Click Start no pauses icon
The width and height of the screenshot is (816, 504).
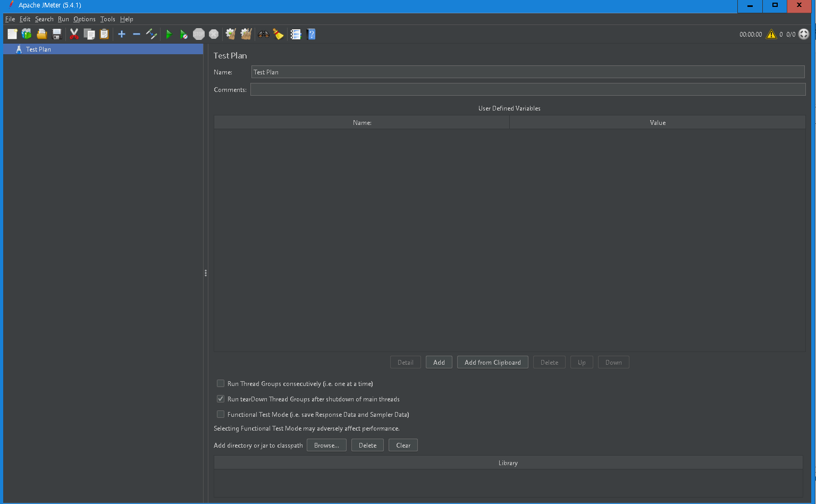(184, 34)
